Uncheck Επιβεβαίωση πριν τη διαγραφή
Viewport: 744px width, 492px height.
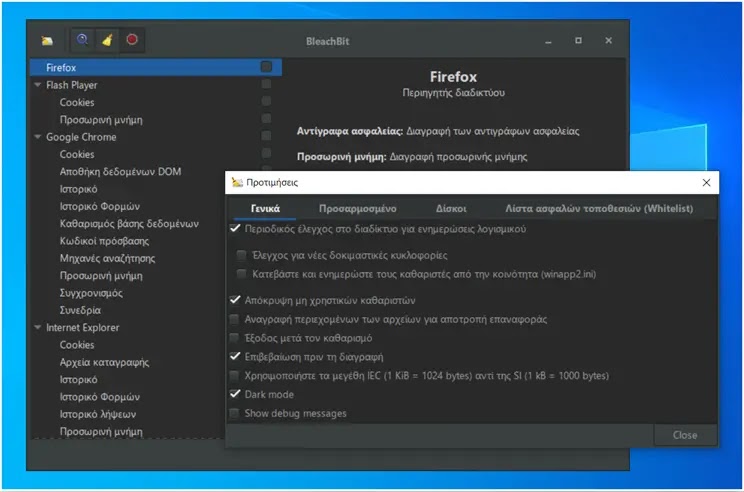(x=235, y=356)
